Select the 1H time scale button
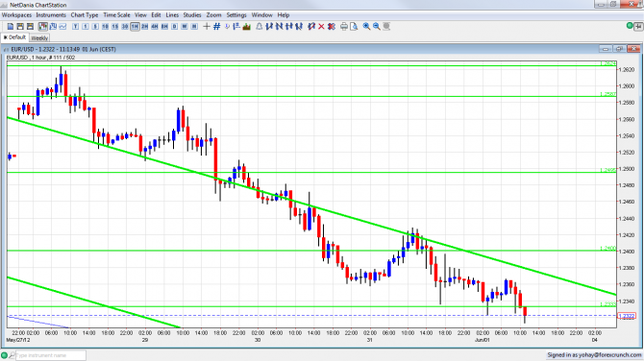644x361 pixels. [135, 27]
